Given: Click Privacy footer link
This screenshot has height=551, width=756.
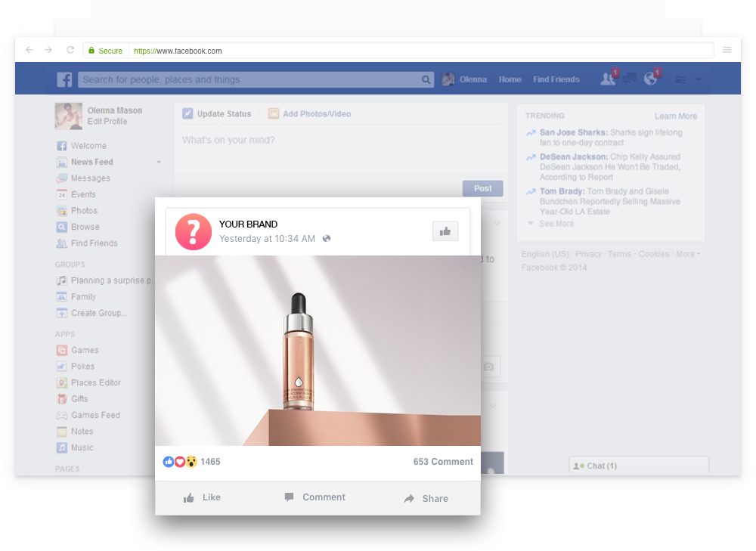Looking at the screenshot, I should point(588,254).
